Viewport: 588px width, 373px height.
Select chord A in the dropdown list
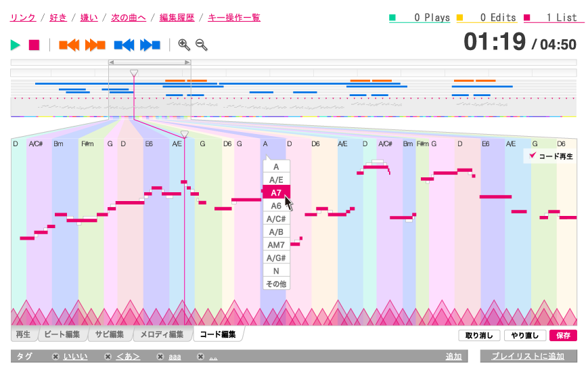276,167
